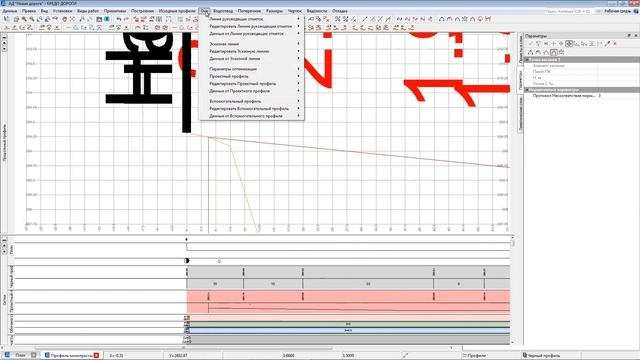
Task: Open the Примитивы menu
Action: click(115, 11)
